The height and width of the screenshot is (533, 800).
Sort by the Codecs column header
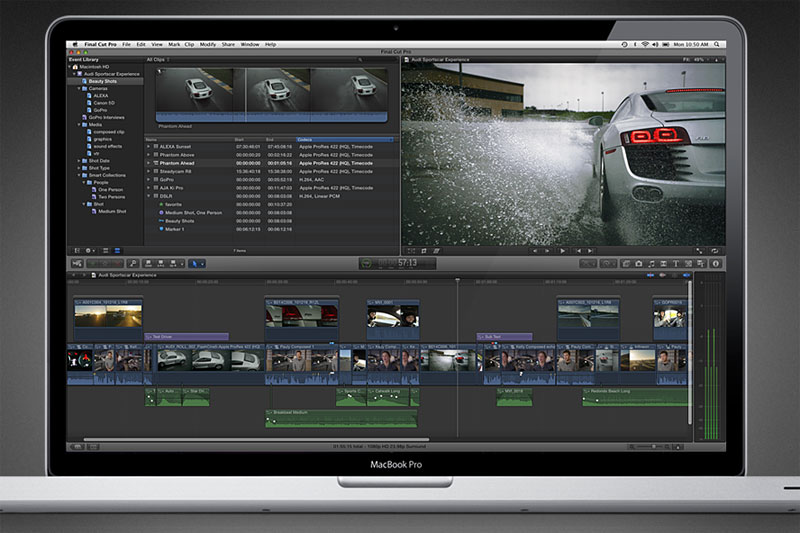345,139
